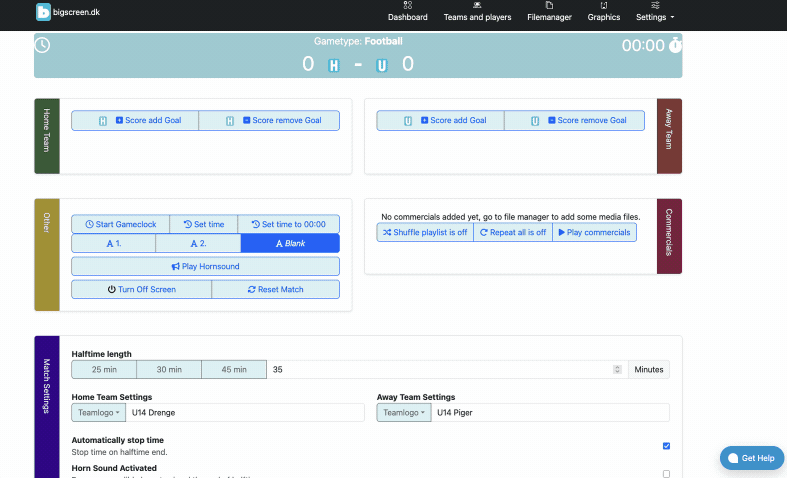
Task: Open the Away Team Teamlogo dropdown
Action: (x=403, y=412)
